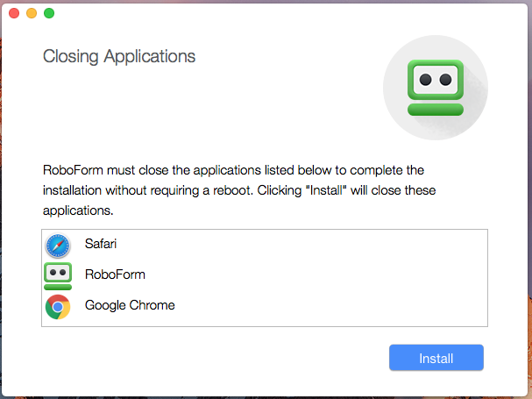Close the installer with the red button
Screen dimensions: 532x399
14,14
